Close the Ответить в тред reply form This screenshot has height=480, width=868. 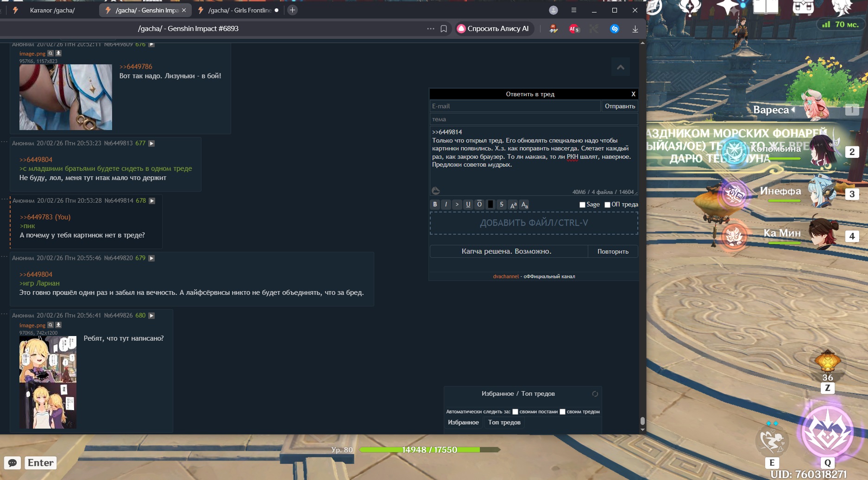tap(633, 94)
